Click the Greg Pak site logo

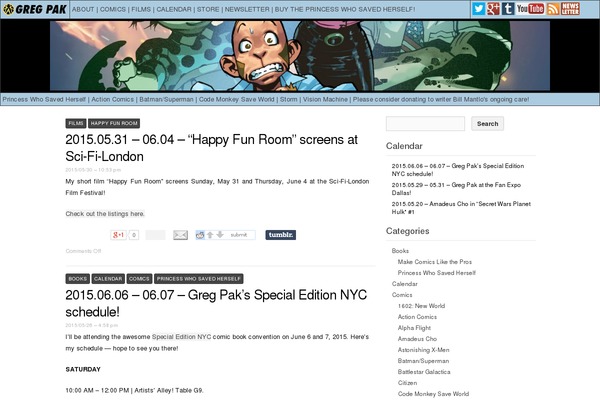[x=35, y=9]
